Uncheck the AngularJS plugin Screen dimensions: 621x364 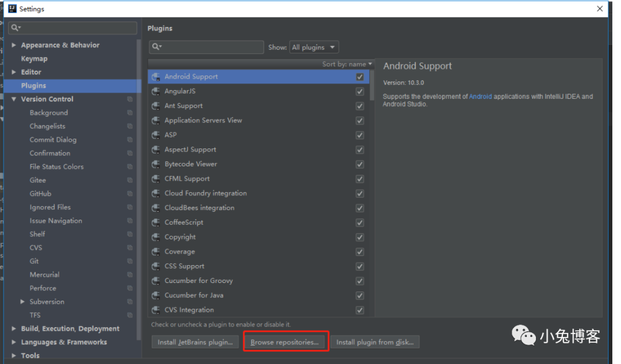point(359,91)
